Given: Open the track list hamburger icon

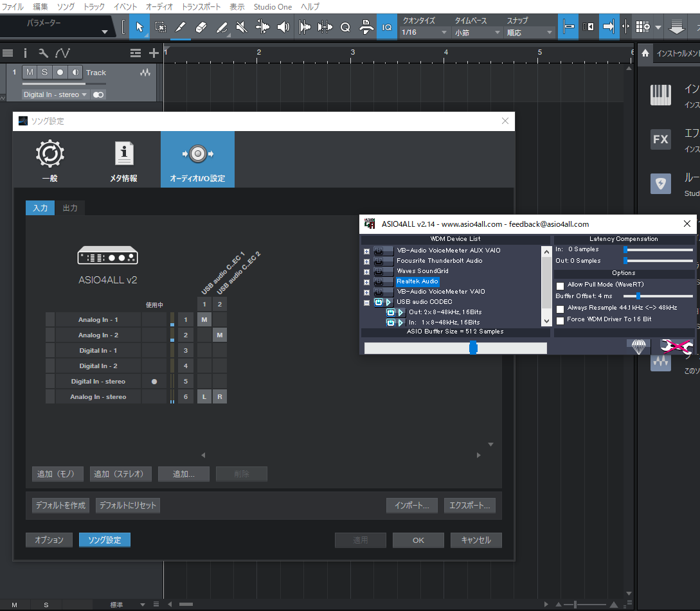Looking at the screenshot, I should [8, 53].
